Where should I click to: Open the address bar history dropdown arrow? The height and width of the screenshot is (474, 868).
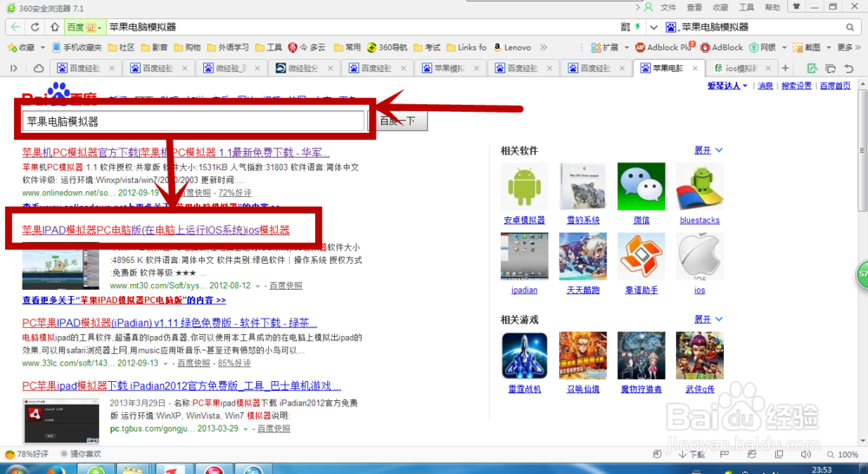(654, 27)
